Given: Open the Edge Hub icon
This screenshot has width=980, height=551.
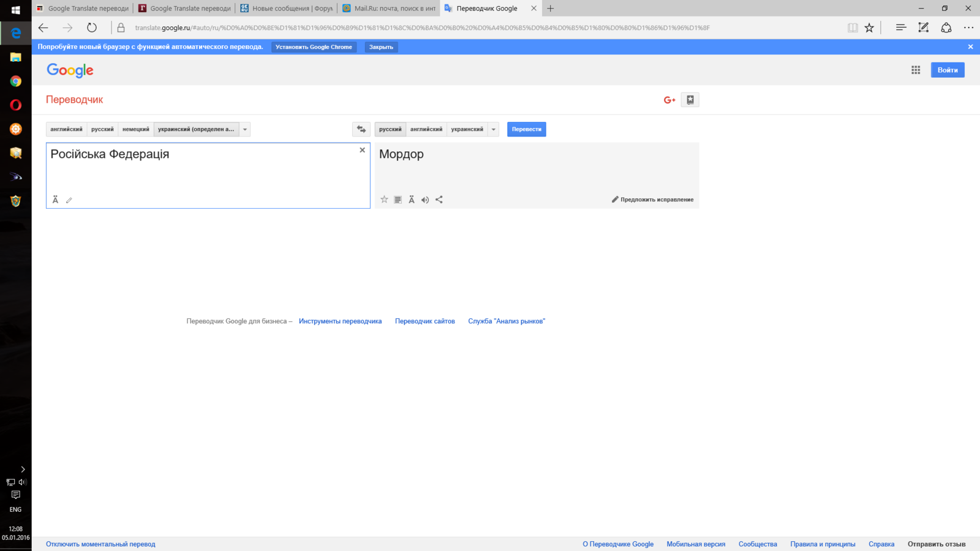Looking at the screenshot, I should [x=901, y=28].
